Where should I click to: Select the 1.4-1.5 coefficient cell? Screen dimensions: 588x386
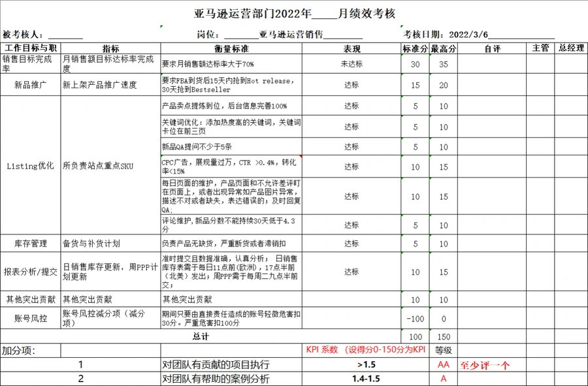coord(366,379)
